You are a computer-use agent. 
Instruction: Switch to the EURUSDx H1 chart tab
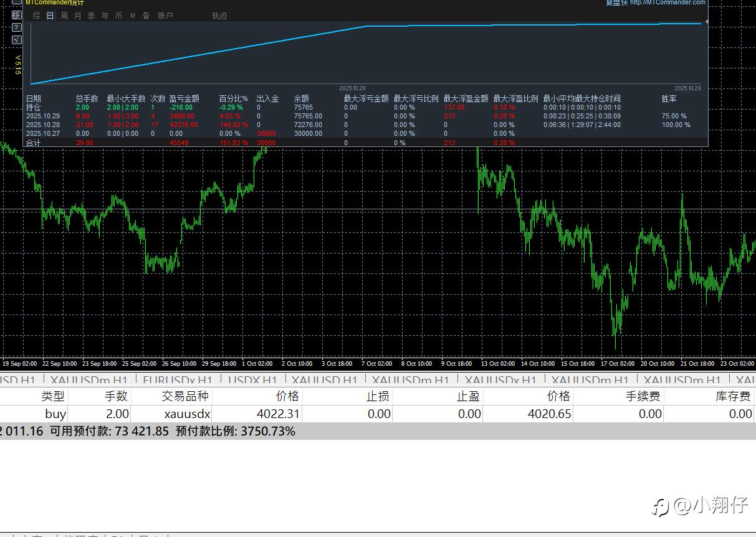pyautogui.click(x=178, y=380)
